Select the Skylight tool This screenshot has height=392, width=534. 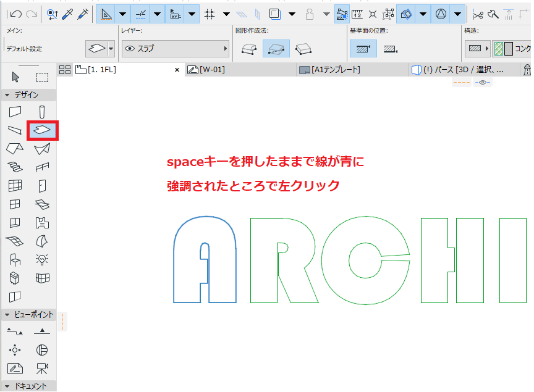(42, 204)
